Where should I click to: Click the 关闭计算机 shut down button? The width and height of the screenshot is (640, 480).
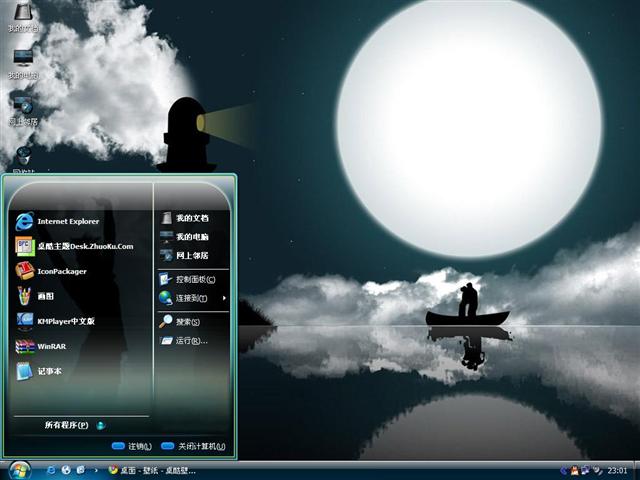pos(193,446)
